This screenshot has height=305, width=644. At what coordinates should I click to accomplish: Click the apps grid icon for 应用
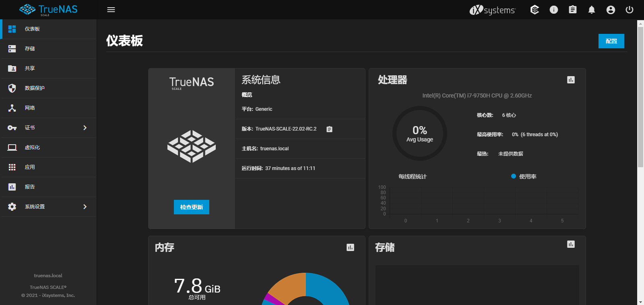[x=12, y=167]
